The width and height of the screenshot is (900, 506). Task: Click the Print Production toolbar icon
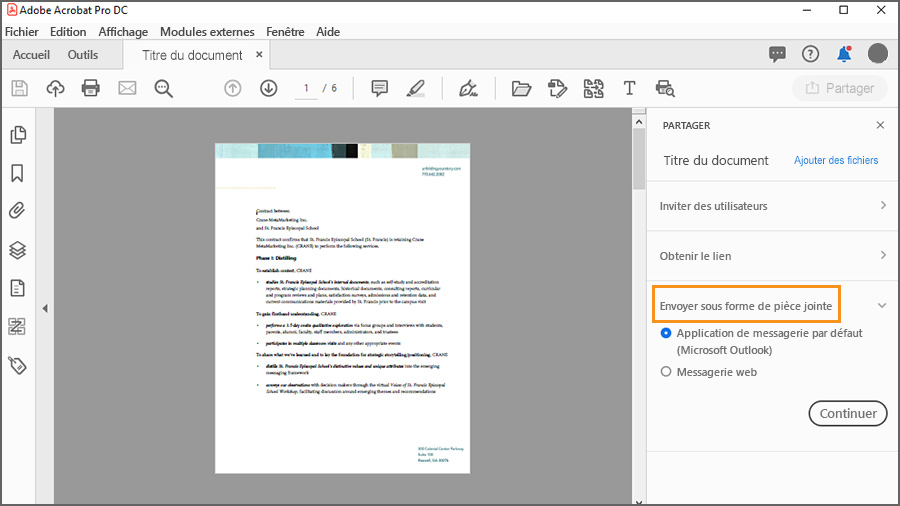tap(665, 88)
